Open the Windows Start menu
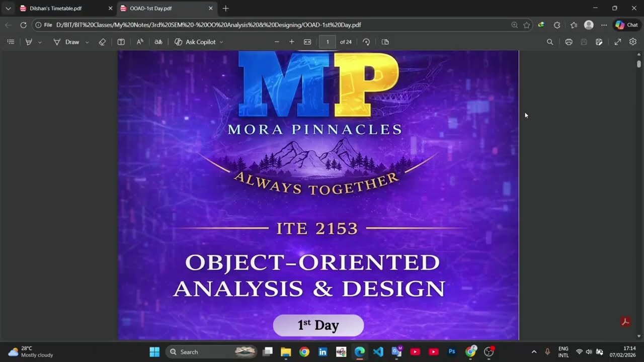This screenshot has height=362, width=644. point(154,352)
